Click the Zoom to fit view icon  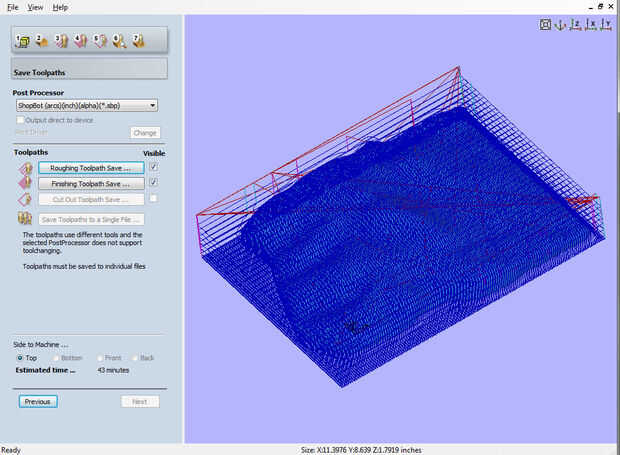click(545, 25)
